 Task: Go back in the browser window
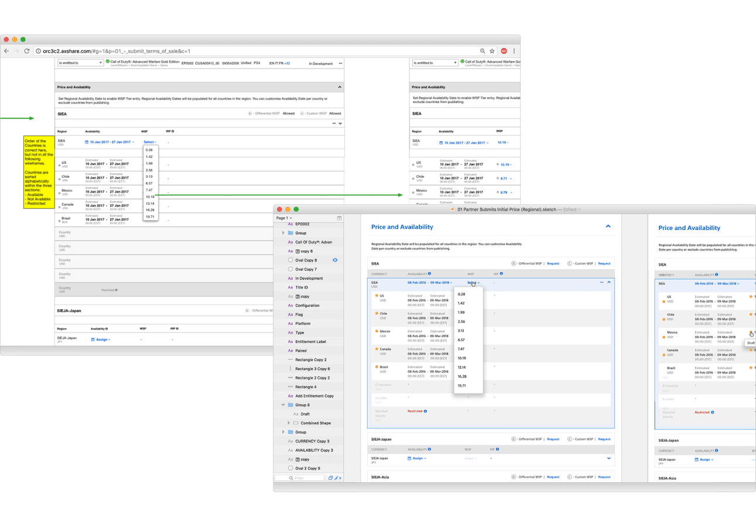pyautogui.click(x=6, y=51)
